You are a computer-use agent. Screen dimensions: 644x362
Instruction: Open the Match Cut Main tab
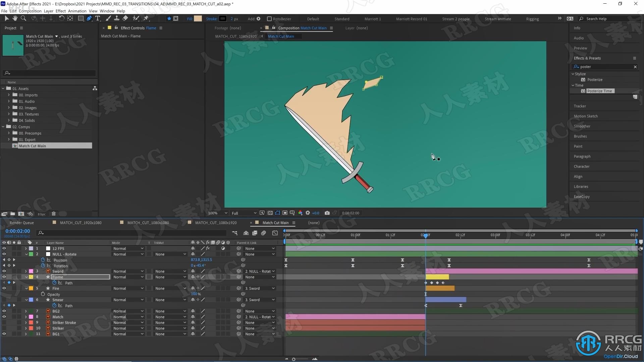coord(275,222)
